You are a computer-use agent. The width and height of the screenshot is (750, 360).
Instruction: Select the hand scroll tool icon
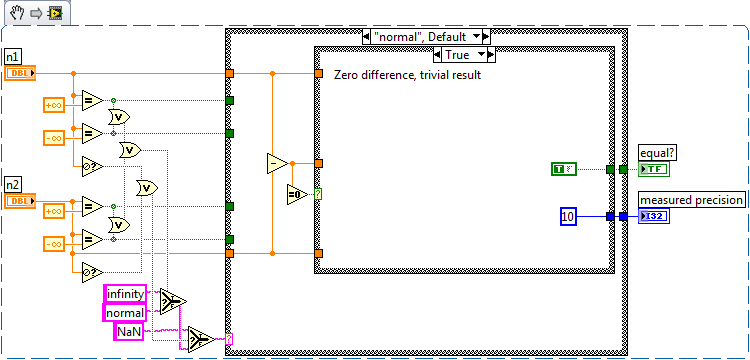pos(17,13)
